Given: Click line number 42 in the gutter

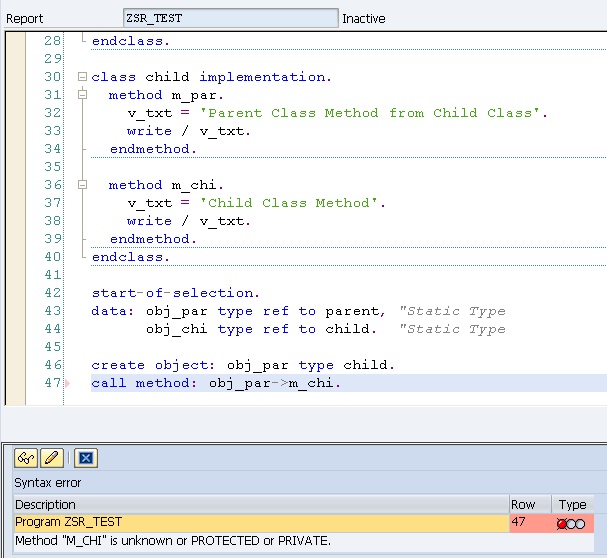Looking at the screenshot, I should [52, 293].
